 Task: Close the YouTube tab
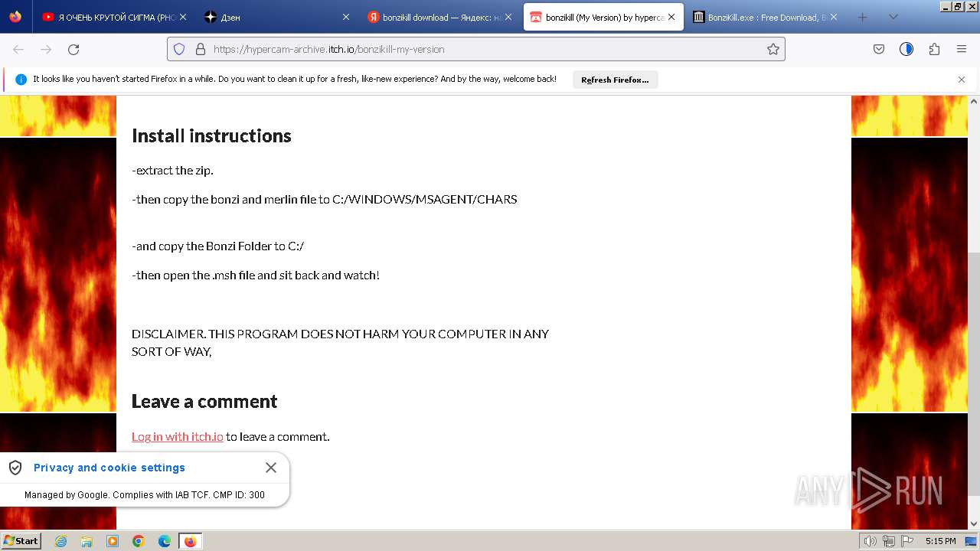pos(182,17)
